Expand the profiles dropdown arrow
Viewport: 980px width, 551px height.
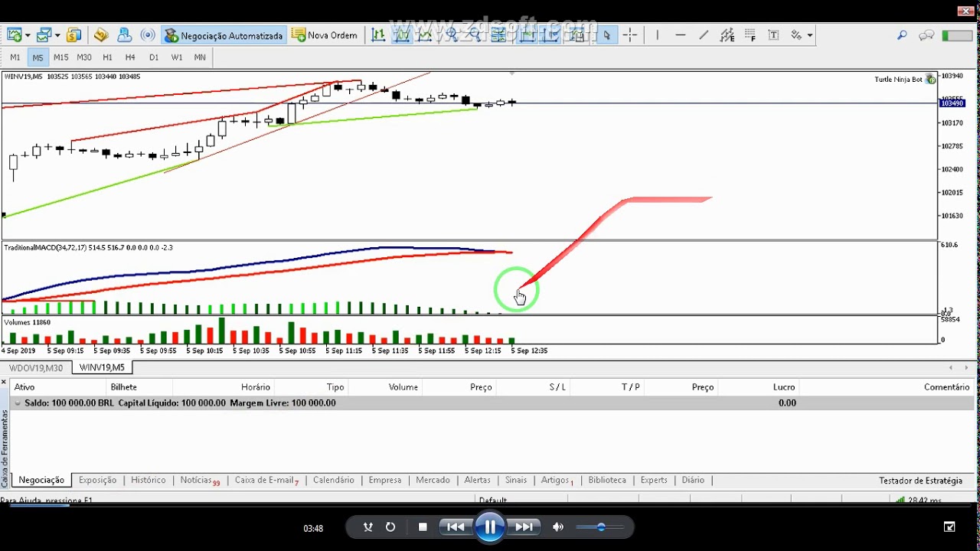click(57, 36)
